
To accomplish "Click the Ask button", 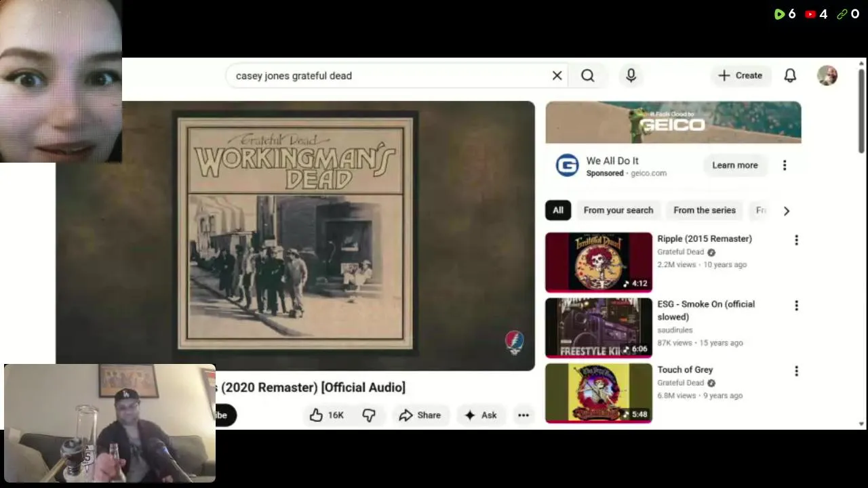I will coord(480,415).
